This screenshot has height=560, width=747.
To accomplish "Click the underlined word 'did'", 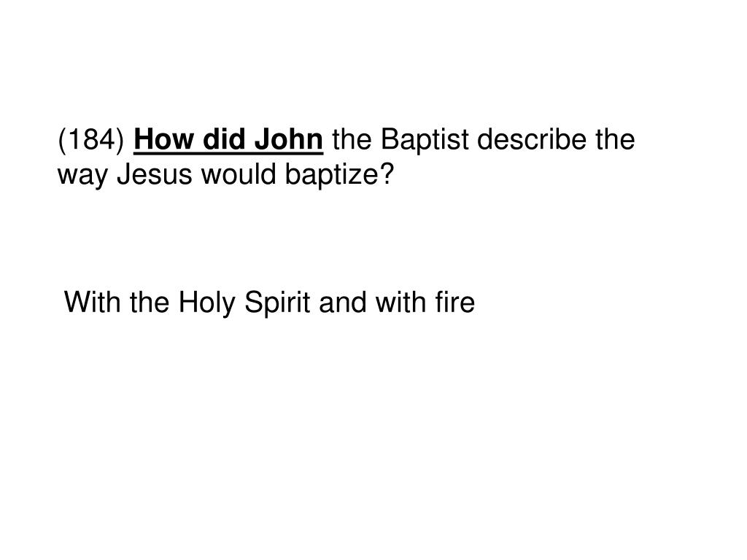I will click(225, 140).
